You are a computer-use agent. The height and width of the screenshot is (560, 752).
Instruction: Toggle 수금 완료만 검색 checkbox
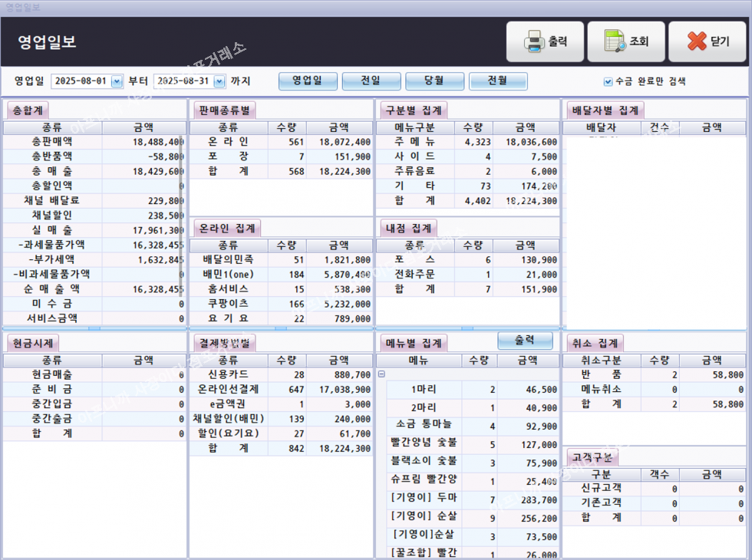[609, 81]
